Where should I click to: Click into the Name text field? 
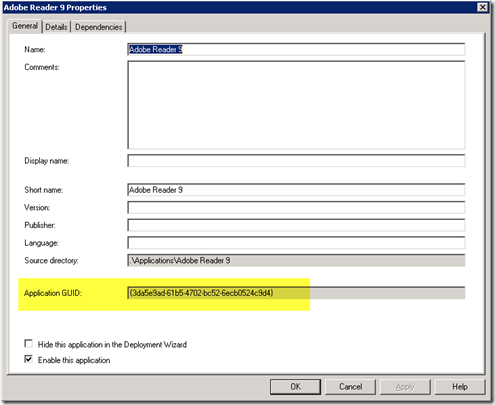tap(296, 49)
